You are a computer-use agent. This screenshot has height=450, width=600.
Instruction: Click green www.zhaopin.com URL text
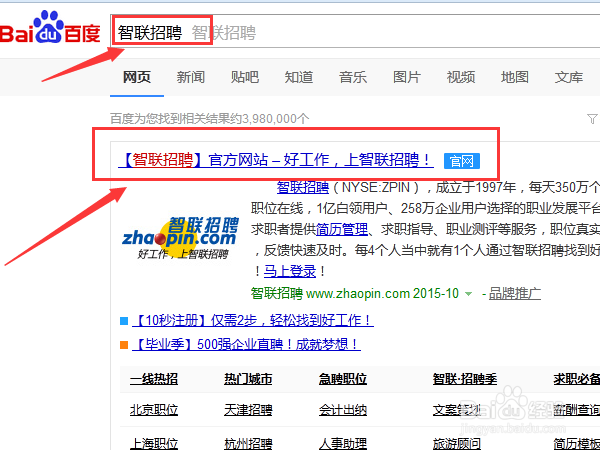358,293
